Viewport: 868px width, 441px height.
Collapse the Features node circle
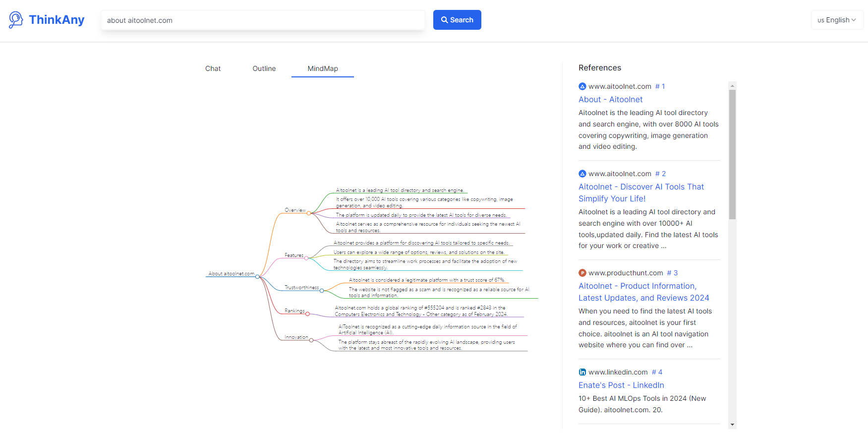(306, 258)
